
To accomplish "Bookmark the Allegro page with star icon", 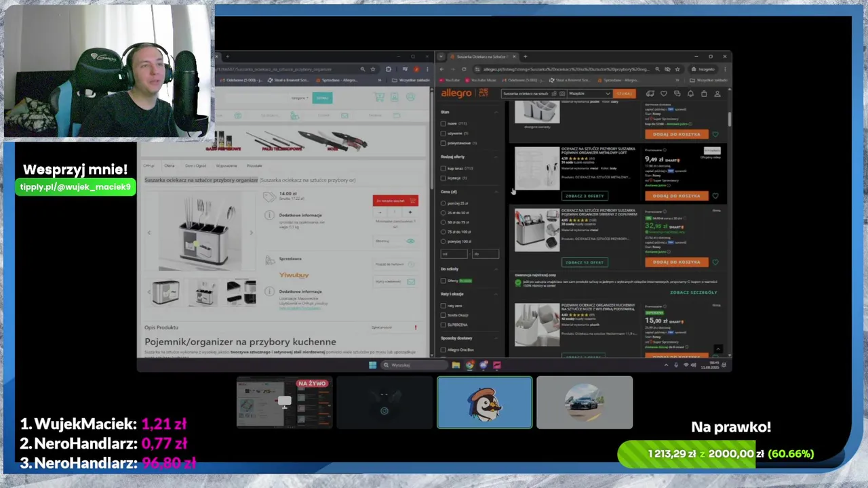I will [677, 69].
